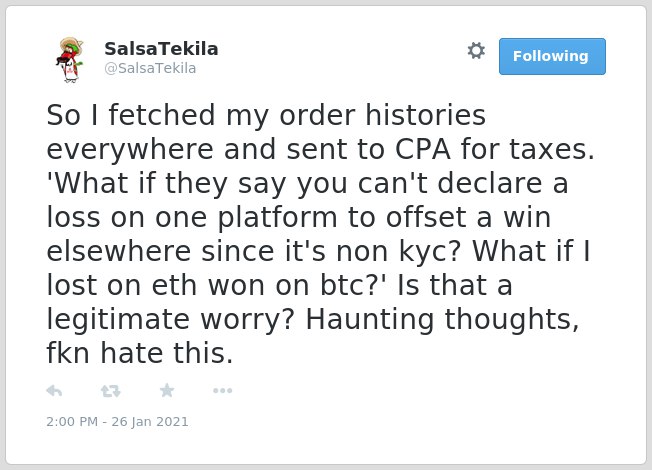Reply to SalsaTekila's tweet
652x470 pixels.
click(x=54, y=391)
